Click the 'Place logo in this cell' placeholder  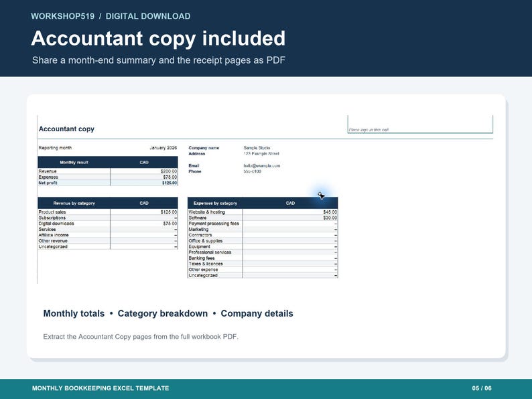tap(369, 130)
